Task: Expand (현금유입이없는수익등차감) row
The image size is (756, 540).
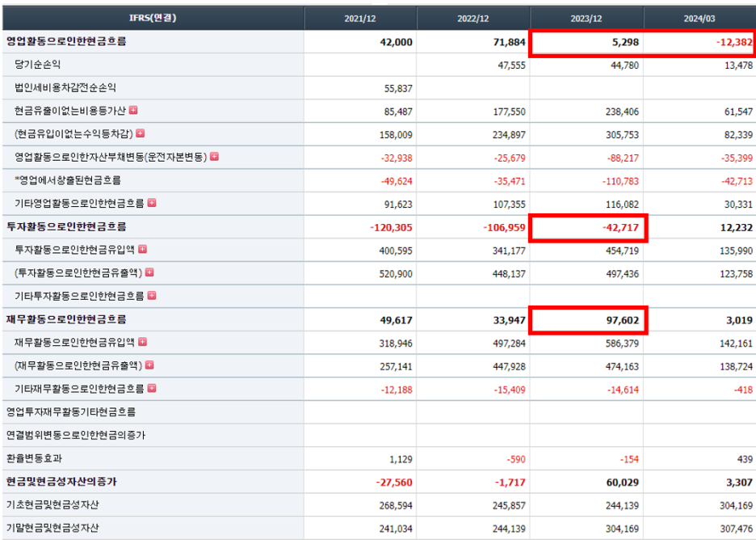Action: (x=141, y=133)
